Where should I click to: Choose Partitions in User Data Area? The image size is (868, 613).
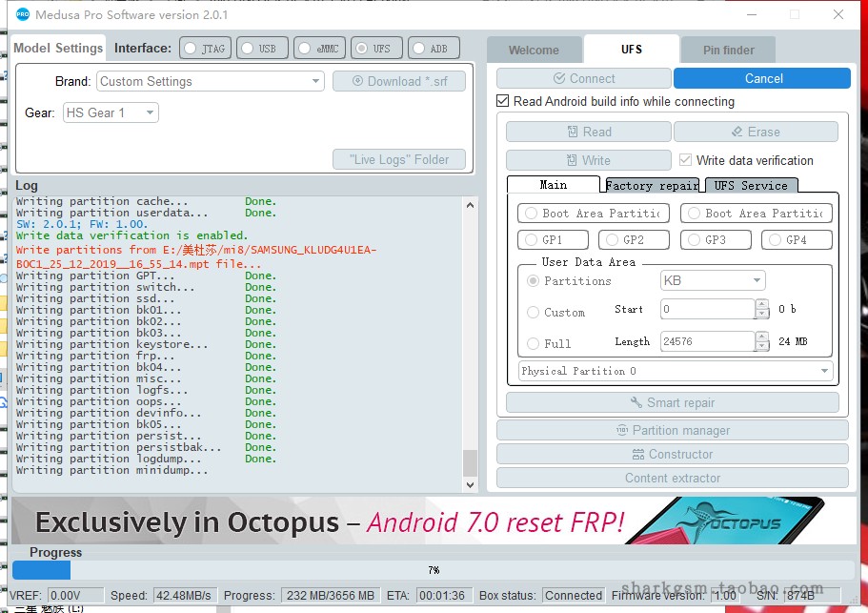tap(569, 280)
